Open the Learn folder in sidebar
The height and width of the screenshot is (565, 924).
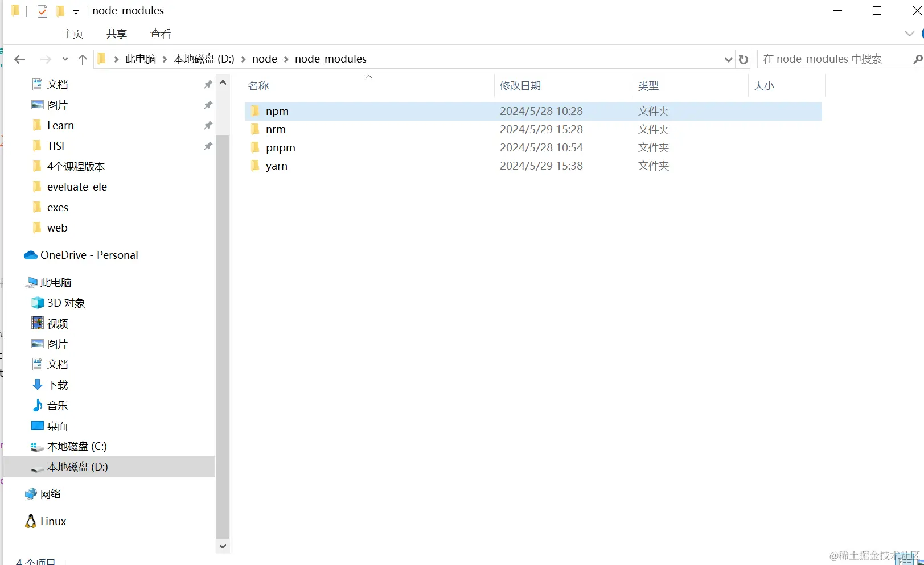tap(60, 125)
